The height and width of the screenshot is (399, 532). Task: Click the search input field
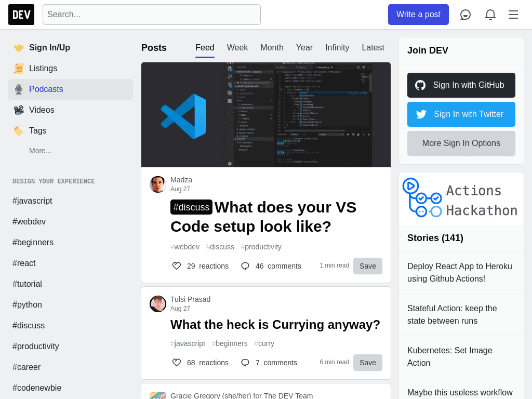(152, 15)
